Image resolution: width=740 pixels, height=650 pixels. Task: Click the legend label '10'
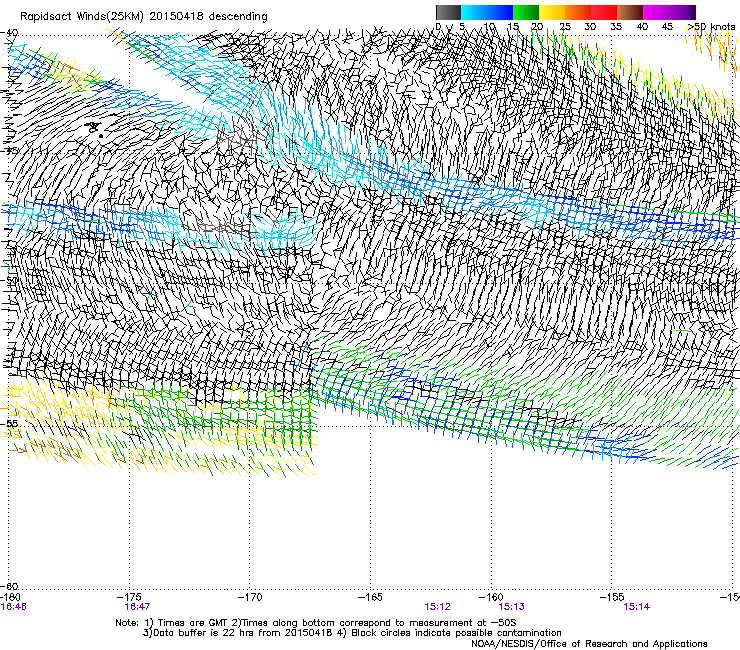pyautogui.click(x=488, y=27)
